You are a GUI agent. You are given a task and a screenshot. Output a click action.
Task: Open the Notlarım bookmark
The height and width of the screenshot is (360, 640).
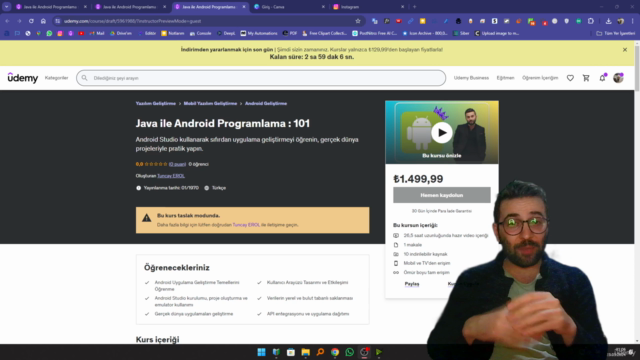pyautogui.click(x=173, y=33)
